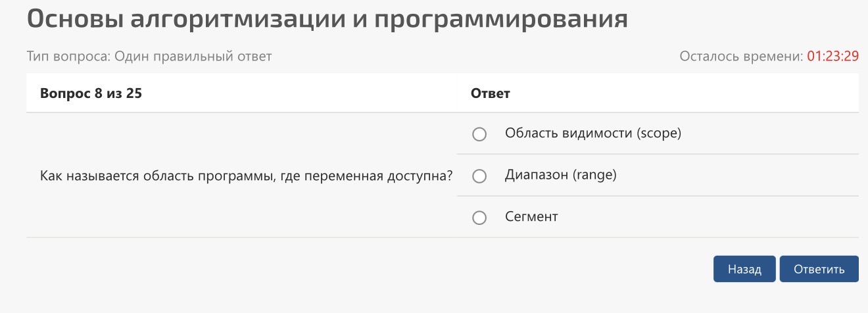The width and height of the screenshot is (868, 313).
Task: Click the "Осталось времени" label
Action: (742, 56)
